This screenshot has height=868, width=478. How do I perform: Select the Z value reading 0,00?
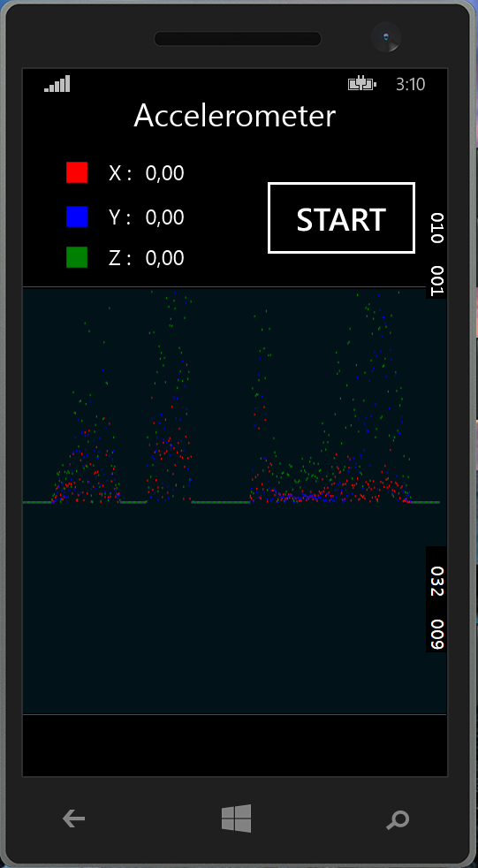[165, 258]
